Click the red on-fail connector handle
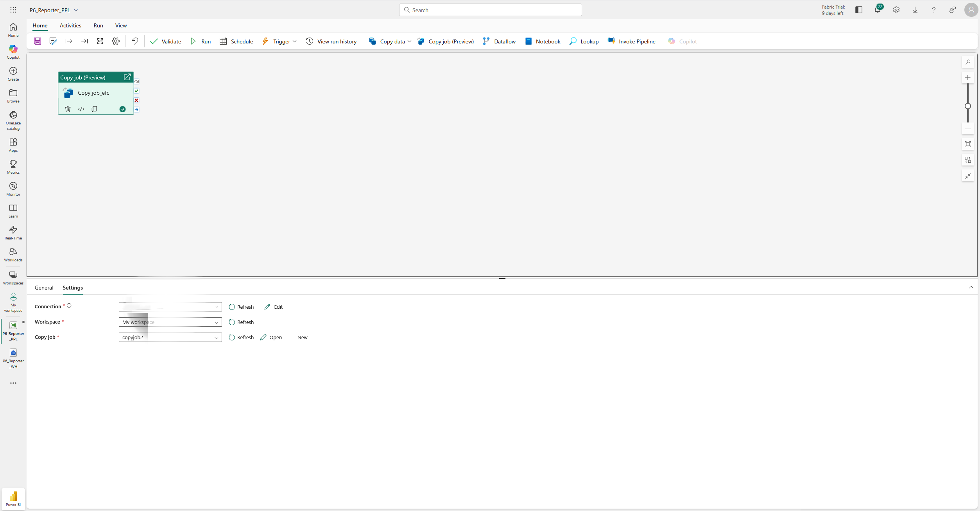Screen dimensions: 980x511 click(136, 100)
